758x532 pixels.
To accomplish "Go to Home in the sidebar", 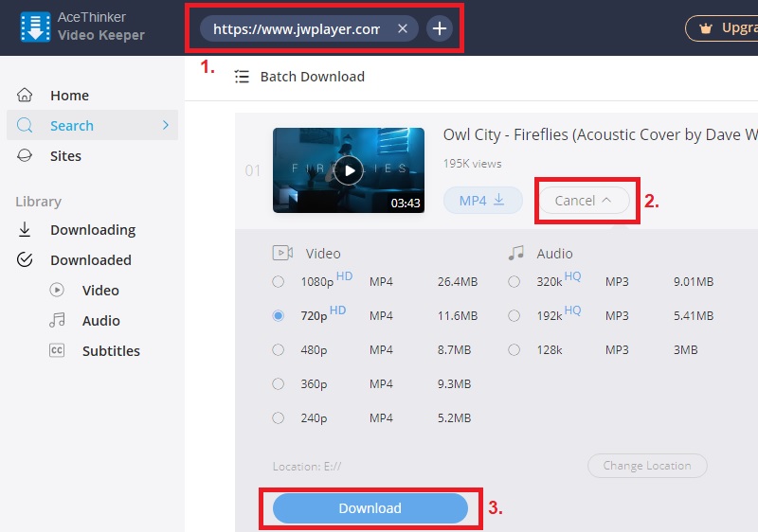I will (69, 96).
